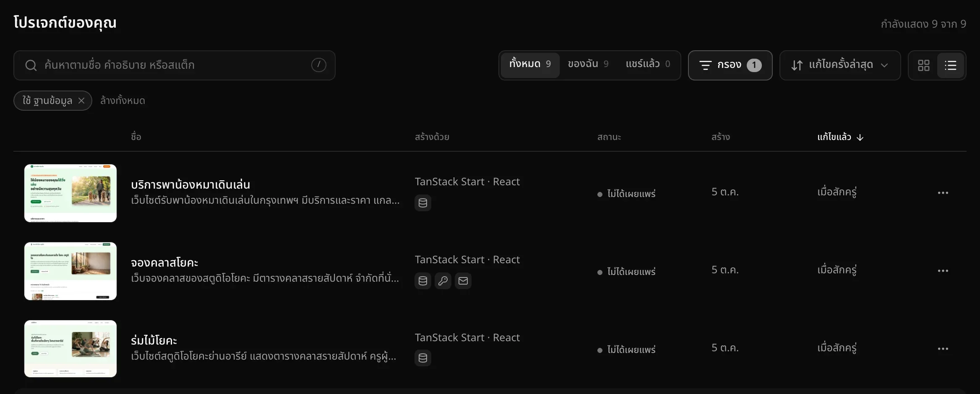This screenshot has width=980, height=394.
Task: Click key auth icon in จองคลาสโยคะ row
Action: click(x=443, y=281)
